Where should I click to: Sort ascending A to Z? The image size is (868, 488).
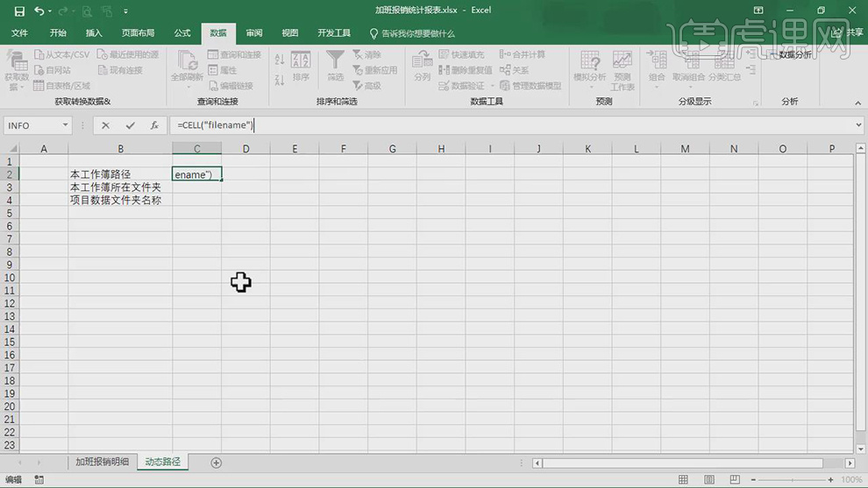coord(280,60)
